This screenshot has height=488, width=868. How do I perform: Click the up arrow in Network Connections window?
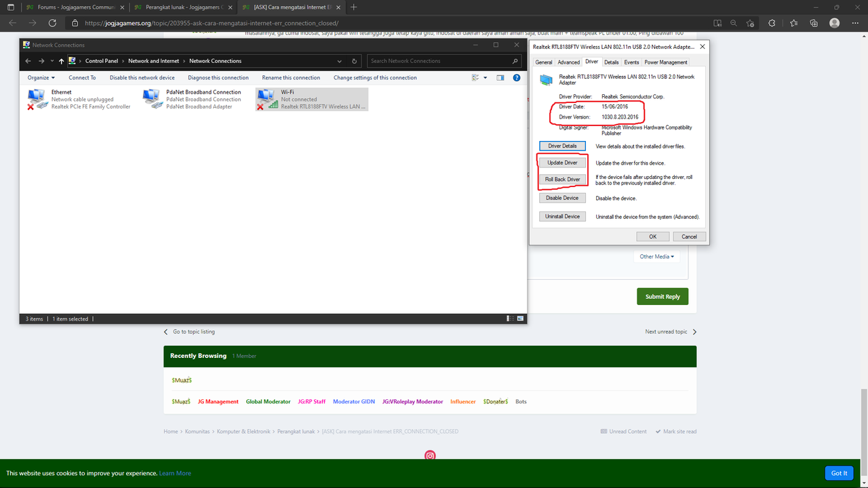61,61
